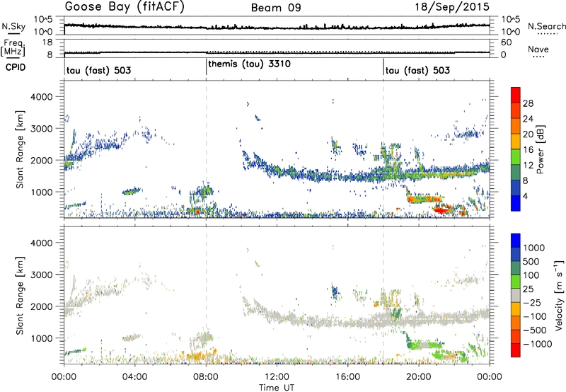Pick the gray -25 to 25 Velocity color segment
566x392 pixels.
pos(516,295)
